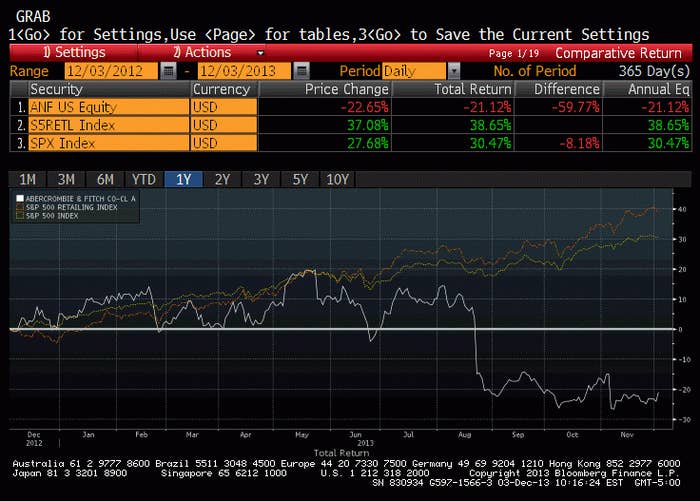Click the No. of Period label

[x=535, y=71]
